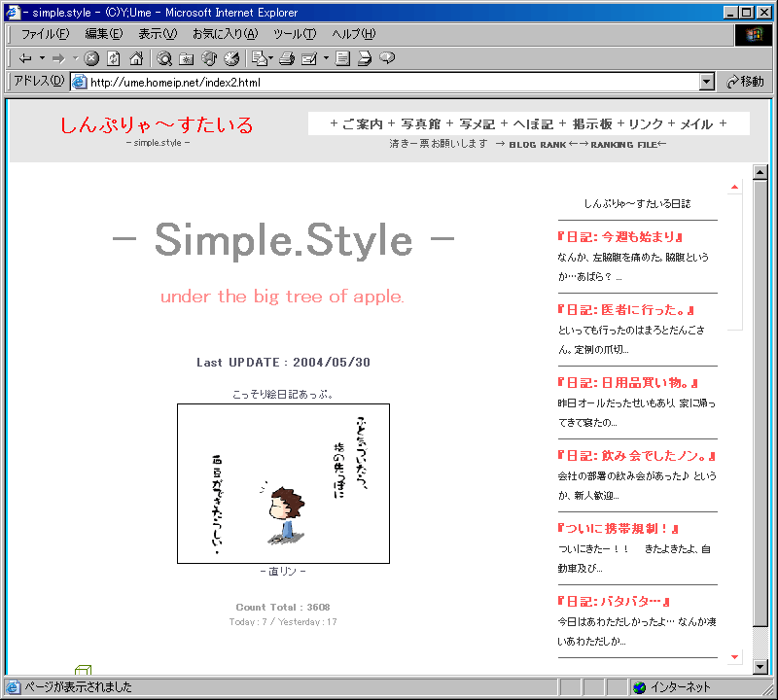
Task: Follow the RANKING FILE link
Action: click(x=623, y=145)
